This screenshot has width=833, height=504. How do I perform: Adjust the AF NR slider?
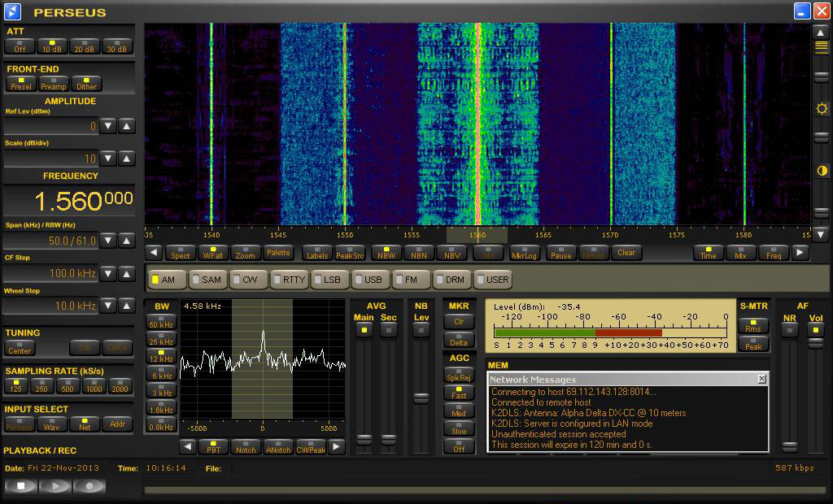click(x=789, y=446)
